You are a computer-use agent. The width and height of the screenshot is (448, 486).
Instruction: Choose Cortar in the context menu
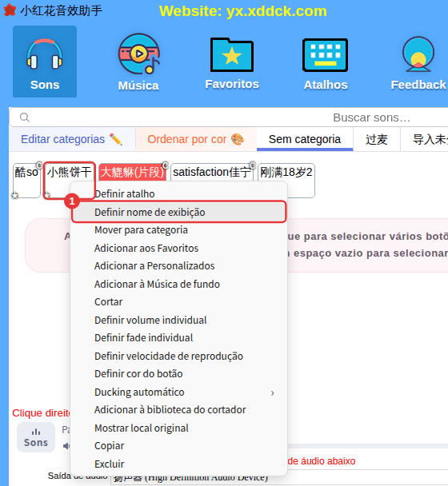pos(179,302)
